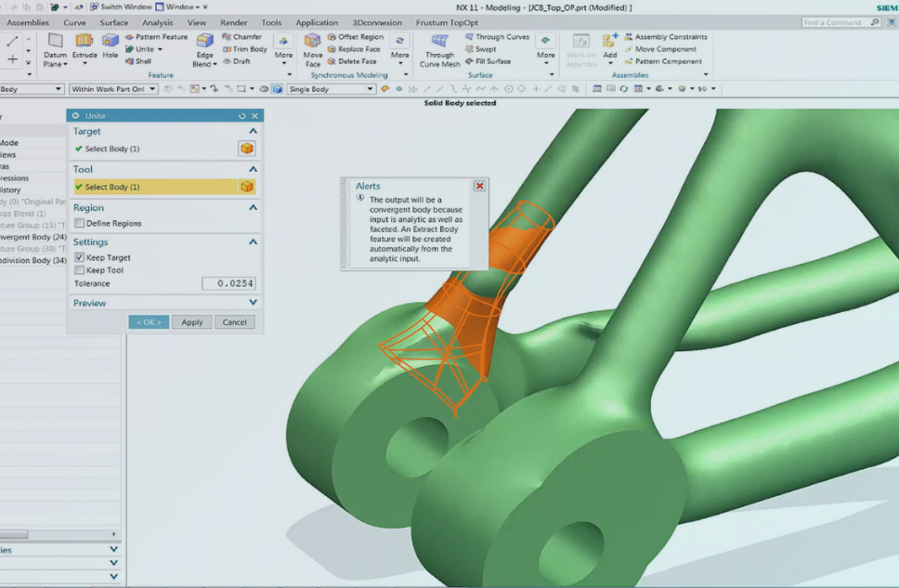
Task: Choose Replace Face command
Action: [x=354, y=49]
